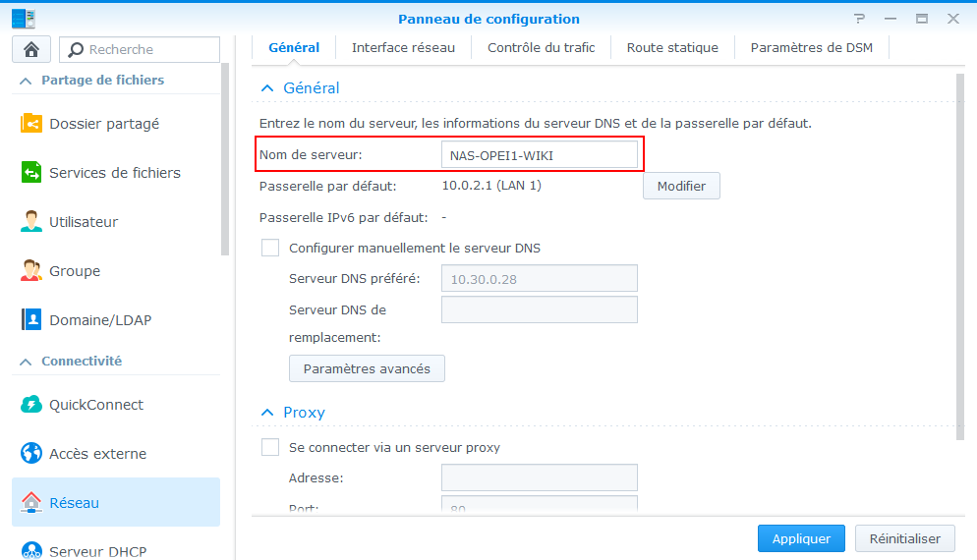Open Domaine/LDAP icon

coord(31,319)
